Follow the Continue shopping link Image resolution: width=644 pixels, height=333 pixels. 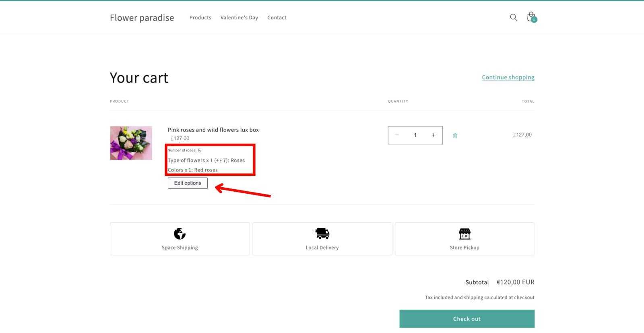[508, 77]
